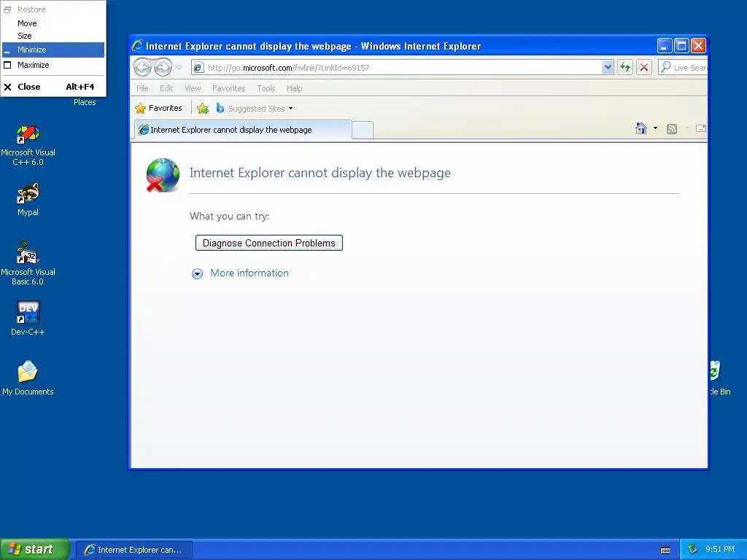This screenshot has width=747, height=560.
Task: Open the recent pages dropdown arrow
Action: (x=179, y=68)
